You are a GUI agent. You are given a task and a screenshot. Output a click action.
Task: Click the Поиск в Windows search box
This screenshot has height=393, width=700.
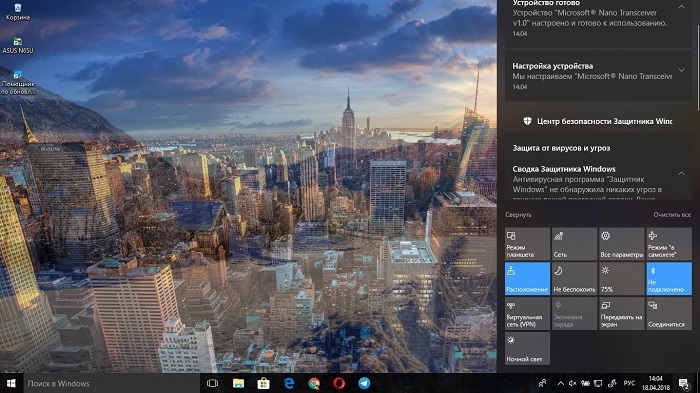coord(112,383)
